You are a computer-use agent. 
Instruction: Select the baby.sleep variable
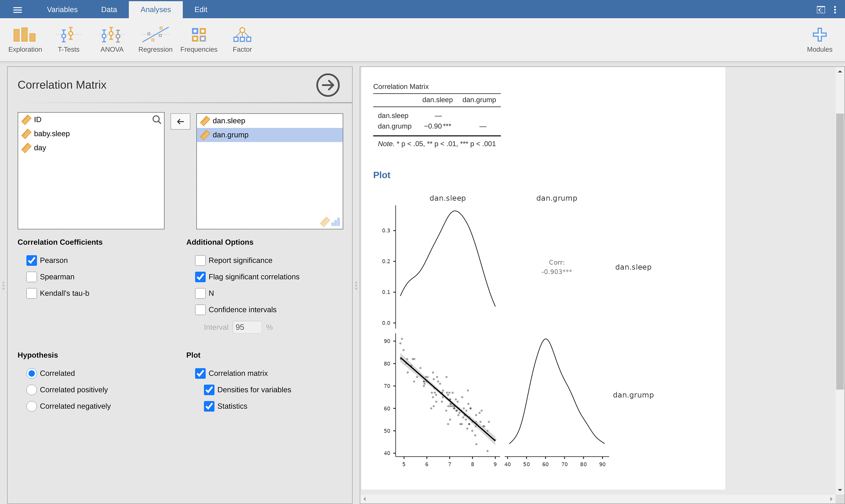click(91, 133)
